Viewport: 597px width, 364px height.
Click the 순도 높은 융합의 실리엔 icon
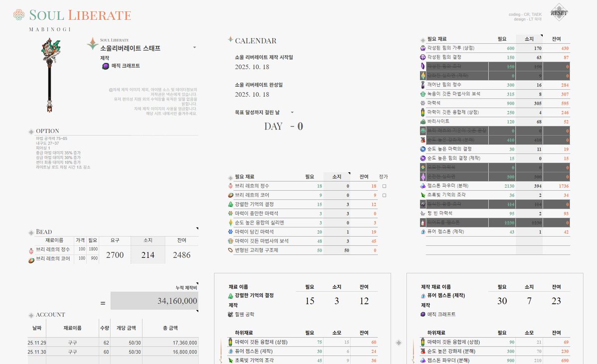point(231,223)
